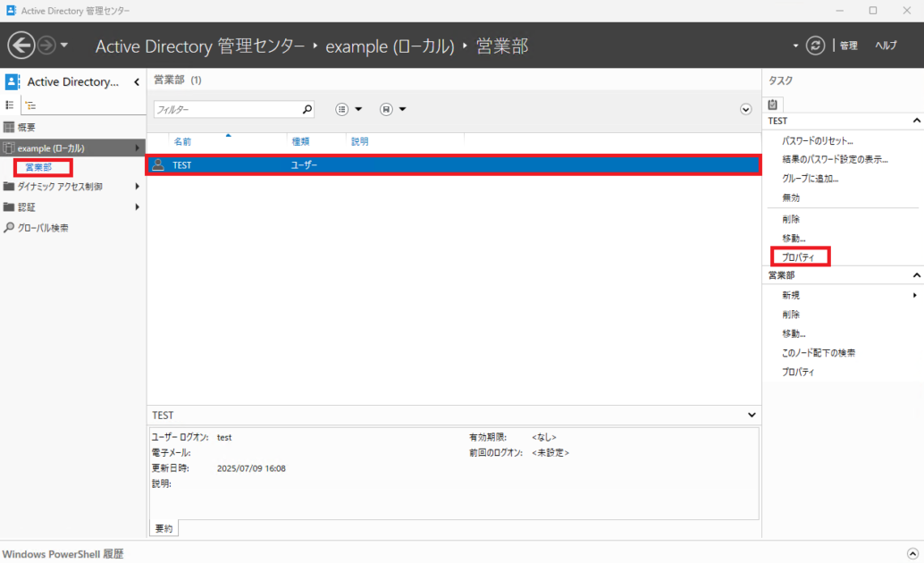Click the tasks clipboard icon
The width and height of the screenshot is (924, 563).
(773, 105)
